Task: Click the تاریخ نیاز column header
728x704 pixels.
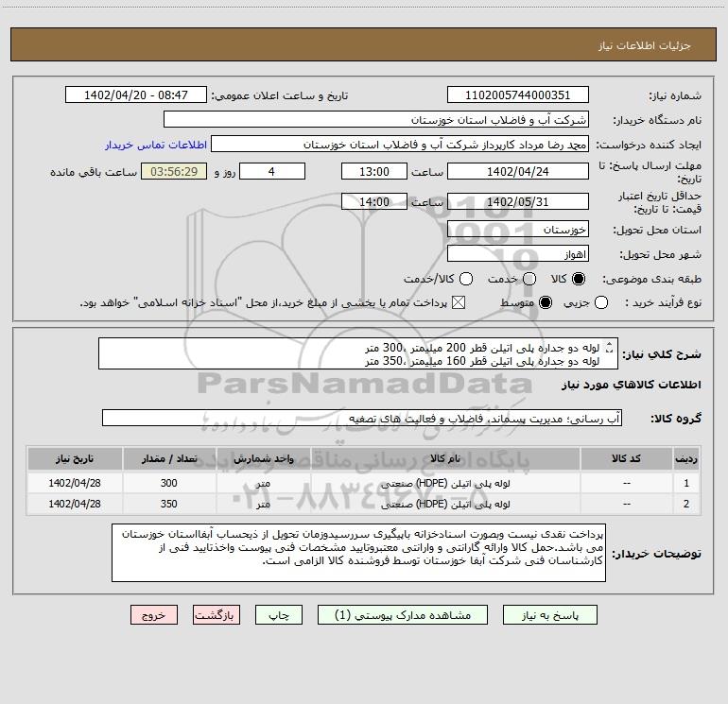Action: [x=75, y=458]
